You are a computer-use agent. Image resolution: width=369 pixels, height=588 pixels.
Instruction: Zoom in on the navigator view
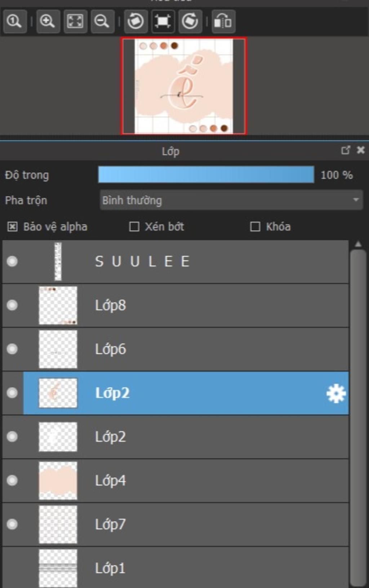48,21
